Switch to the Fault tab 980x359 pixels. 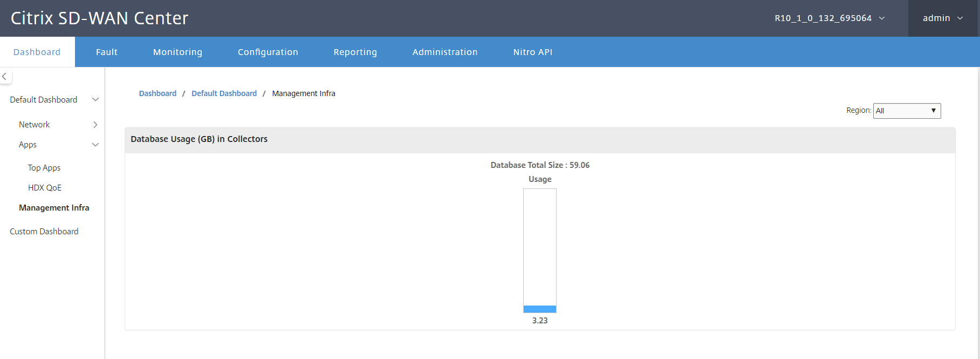(107, 52)
